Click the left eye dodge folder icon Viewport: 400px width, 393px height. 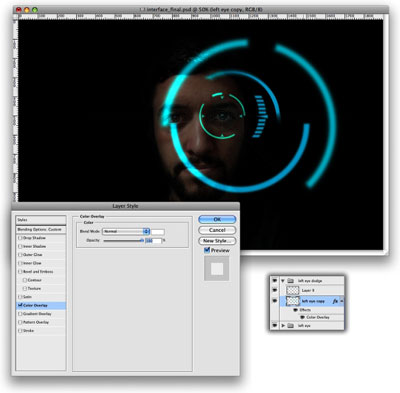coord(290,281)
